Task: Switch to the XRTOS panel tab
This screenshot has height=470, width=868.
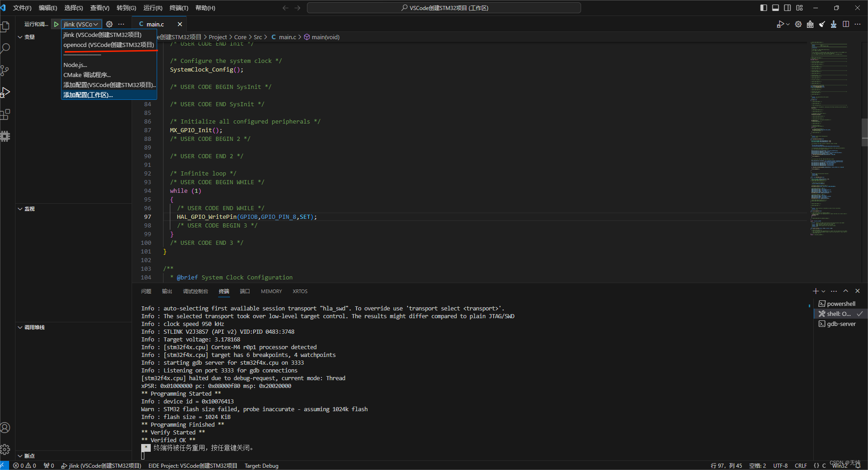Action: [300, 291]
